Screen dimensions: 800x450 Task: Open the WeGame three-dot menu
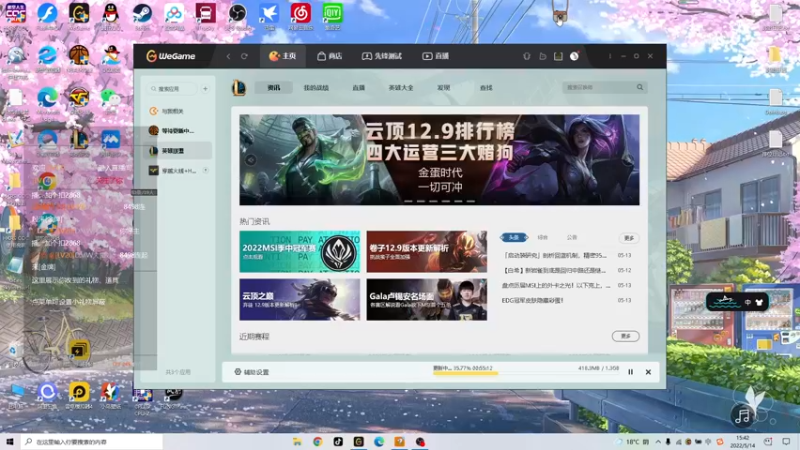(610, 56)
